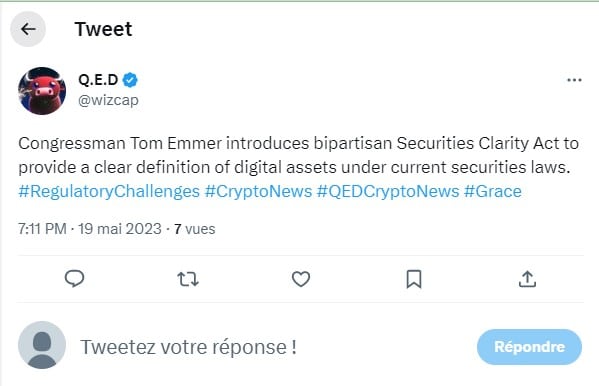This screenshot has height=386, width=599.
Task: Open the three-dot more options menu
Action: [x=574, y=80]
